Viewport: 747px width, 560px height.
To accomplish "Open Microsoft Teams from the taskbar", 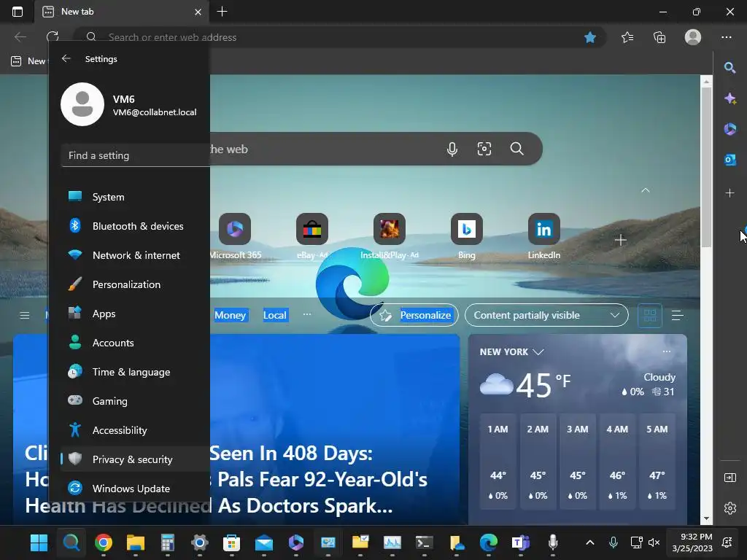I will coord(521,542).
